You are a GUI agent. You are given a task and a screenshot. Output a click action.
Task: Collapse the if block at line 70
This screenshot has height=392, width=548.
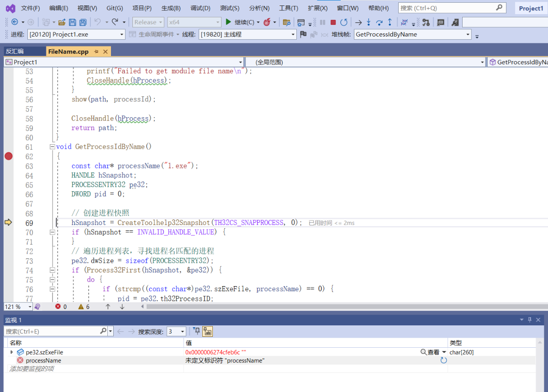tap(52, 232)
